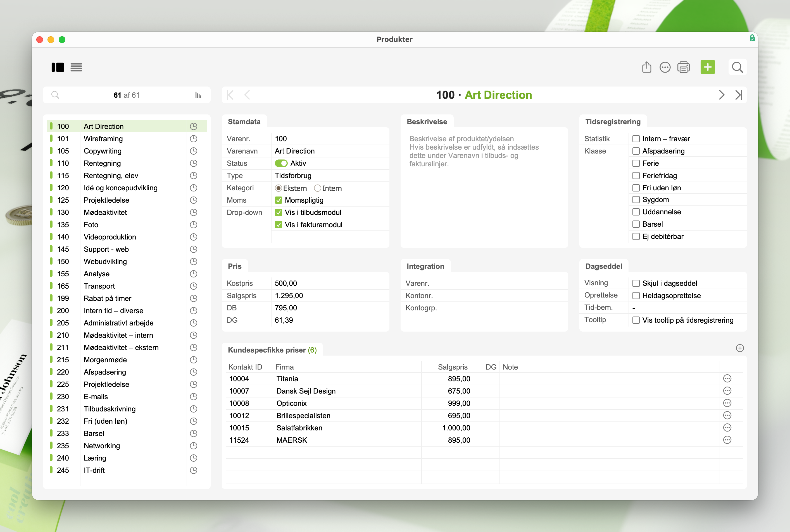Toggle the Aktiv status switch
Image resolution: width=790 pixels, height=532 pixels.
pos(281,163)
